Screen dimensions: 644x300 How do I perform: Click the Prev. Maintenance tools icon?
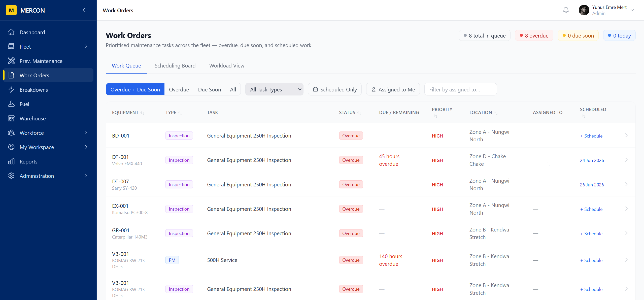(11, 61)
